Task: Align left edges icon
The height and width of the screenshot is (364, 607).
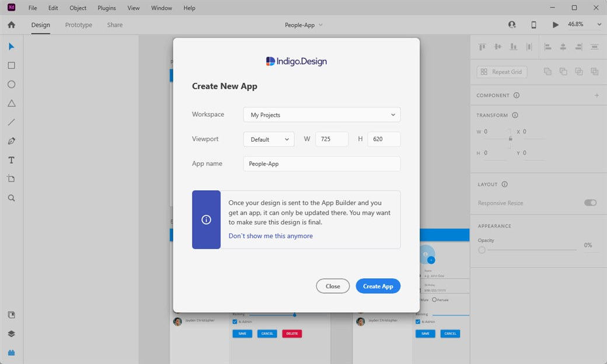Action: (548, 47)
